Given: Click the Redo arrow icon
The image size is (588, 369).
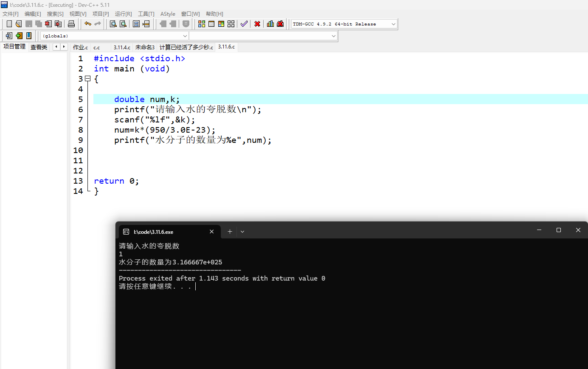Looking at the screenshot, I should point(98,24).
